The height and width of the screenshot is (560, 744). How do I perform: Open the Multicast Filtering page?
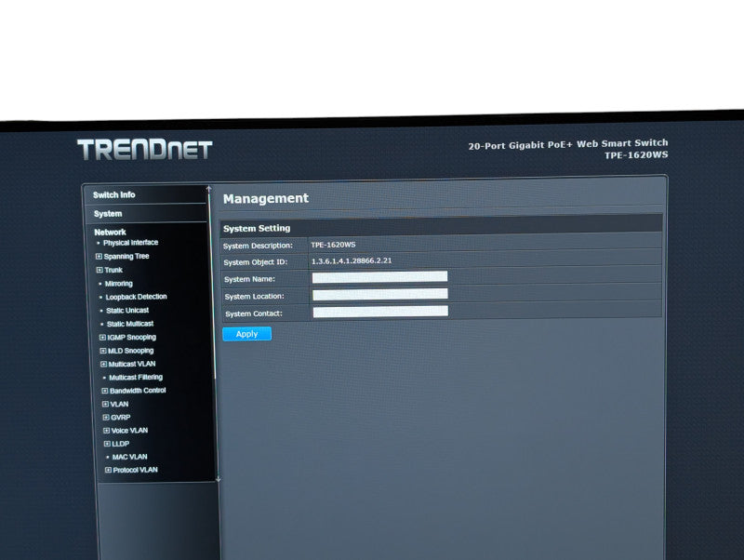[136, 378]
